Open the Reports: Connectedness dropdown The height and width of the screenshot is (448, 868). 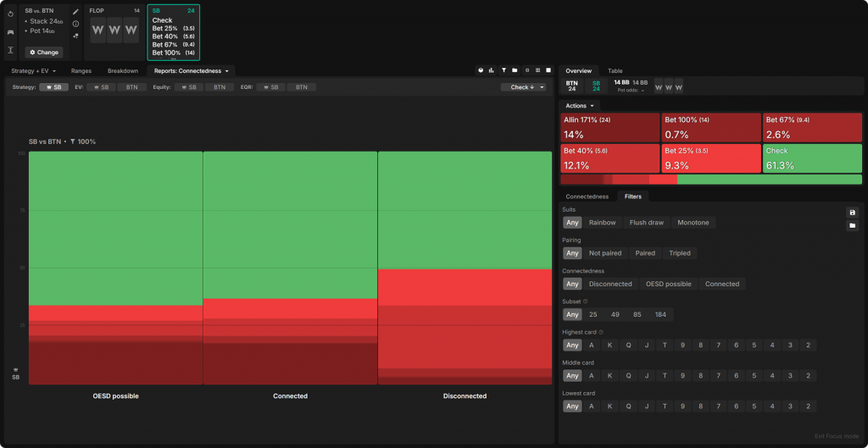click(x=192, y=71)
